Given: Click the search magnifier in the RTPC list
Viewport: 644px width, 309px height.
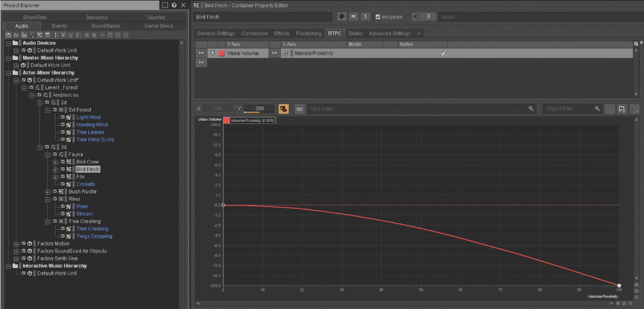Looking at the screenshot, I should [636, 44].
